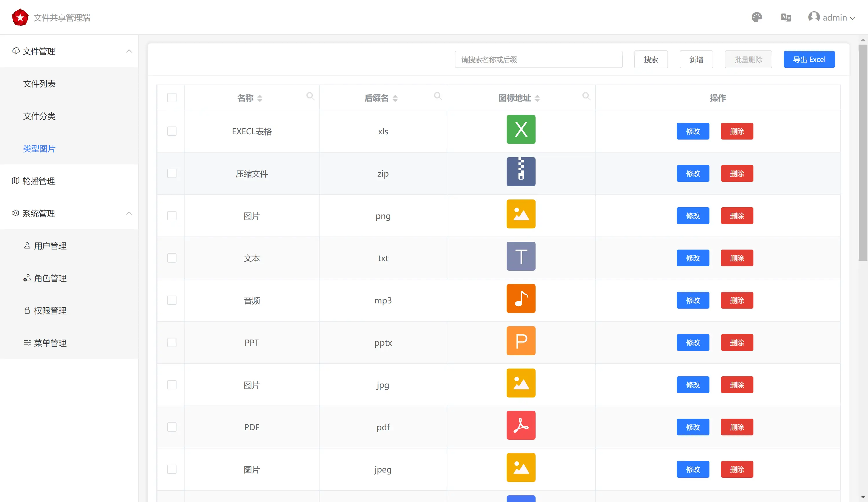Viewport: 868px width, 502px height.
Task: Check the PPT pptx row checkbox
Action: (x=172, y=342)
